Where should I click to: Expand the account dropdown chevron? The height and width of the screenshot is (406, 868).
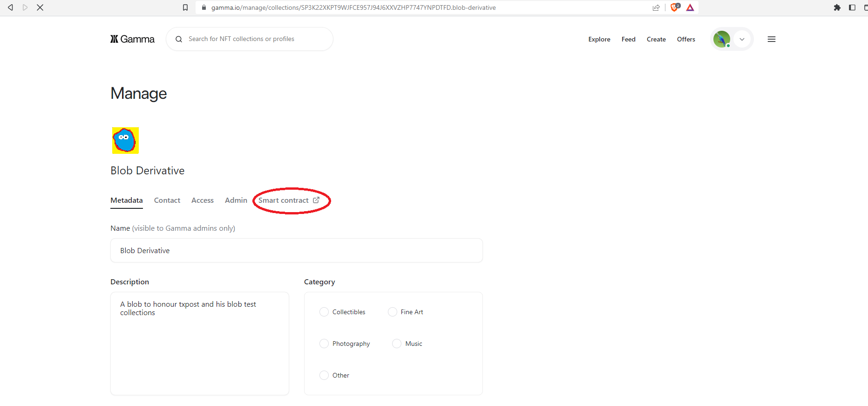pos(742,39)
